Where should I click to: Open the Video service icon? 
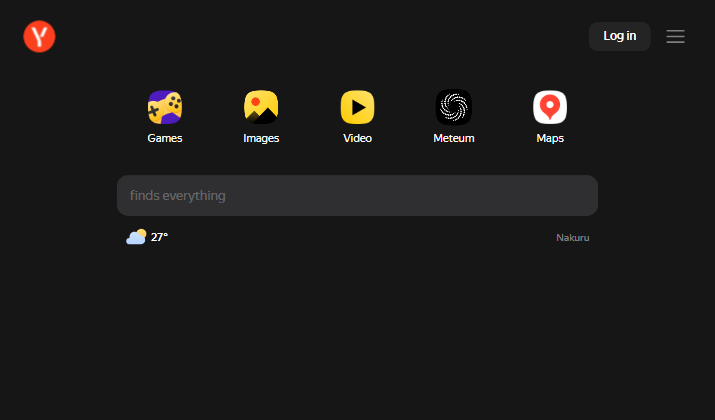click(358, 108)
